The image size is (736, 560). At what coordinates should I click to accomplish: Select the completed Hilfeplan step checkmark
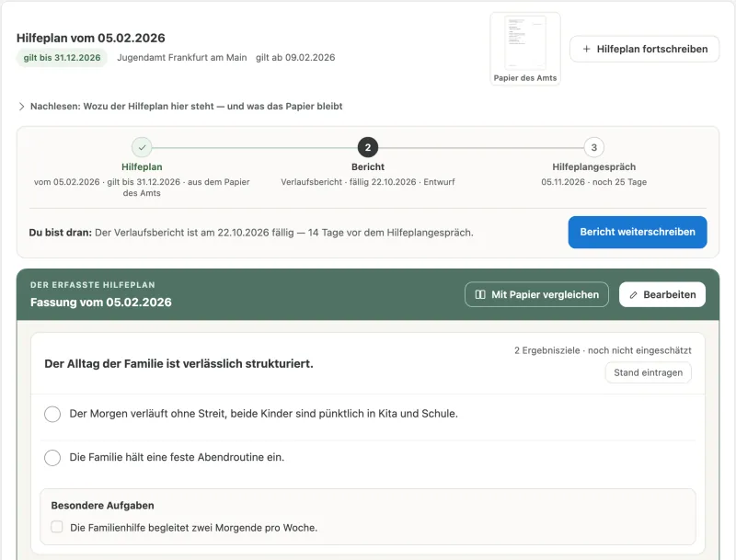point(142,147)
